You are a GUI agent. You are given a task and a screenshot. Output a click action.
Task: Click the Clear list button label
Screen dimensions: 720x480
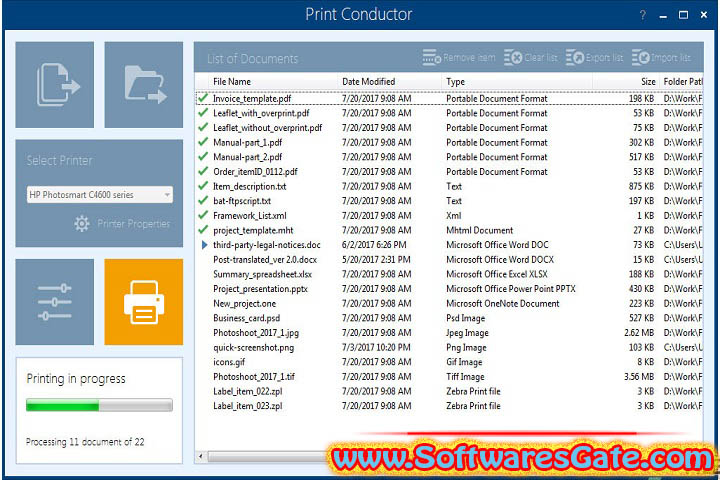pyautogui.click(x=541, y=58)
